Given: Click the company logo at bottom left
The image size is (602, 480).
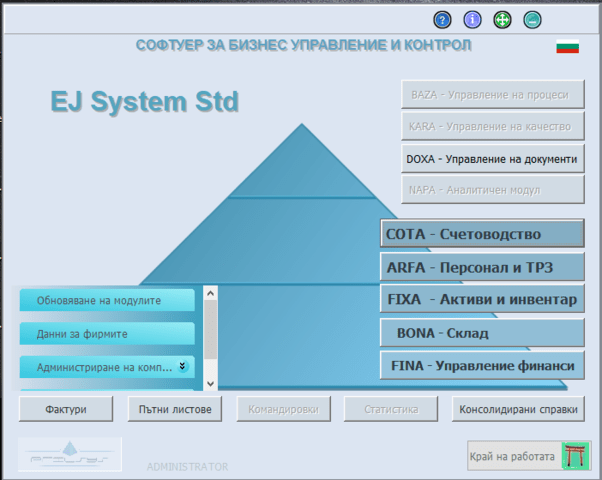Looking at the screenshot, I should point(70,454).
